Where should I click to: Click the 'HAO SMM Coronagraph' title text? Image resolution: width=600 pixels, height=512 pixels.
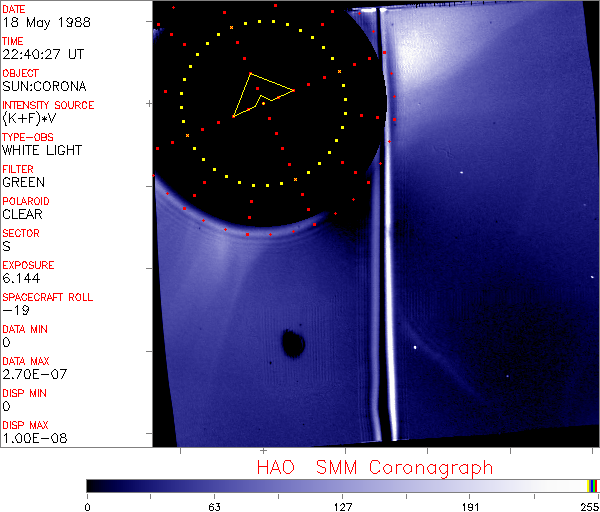click(374, 467)
